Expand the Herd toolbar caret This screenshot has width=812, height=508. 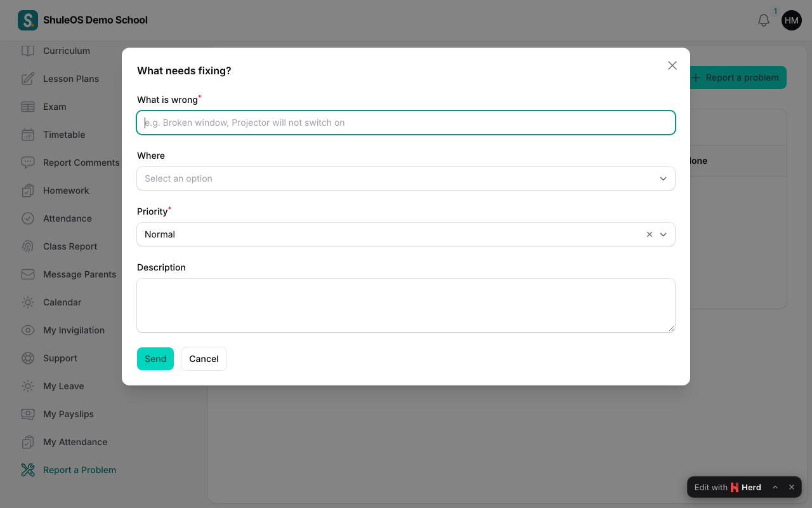click(775, 487)
